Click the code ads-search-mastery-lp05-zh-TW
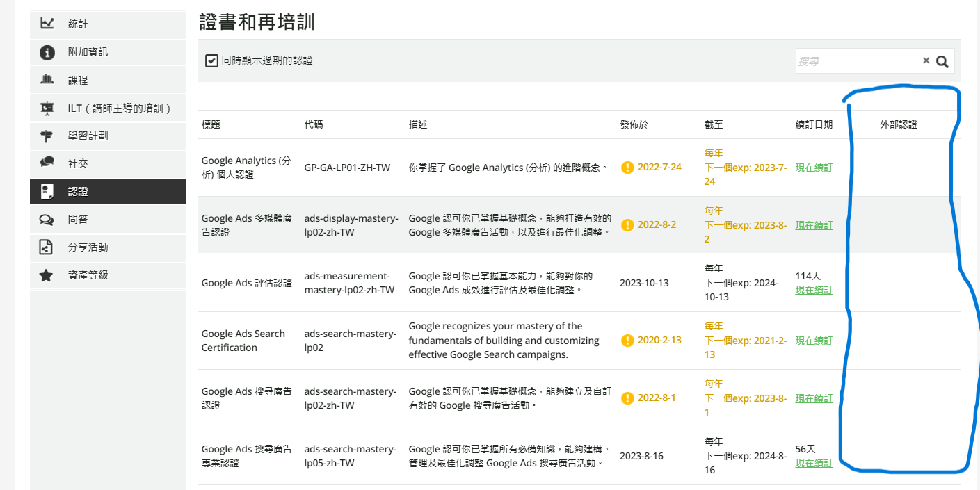 pyautogui.click(x=351, y=456)
